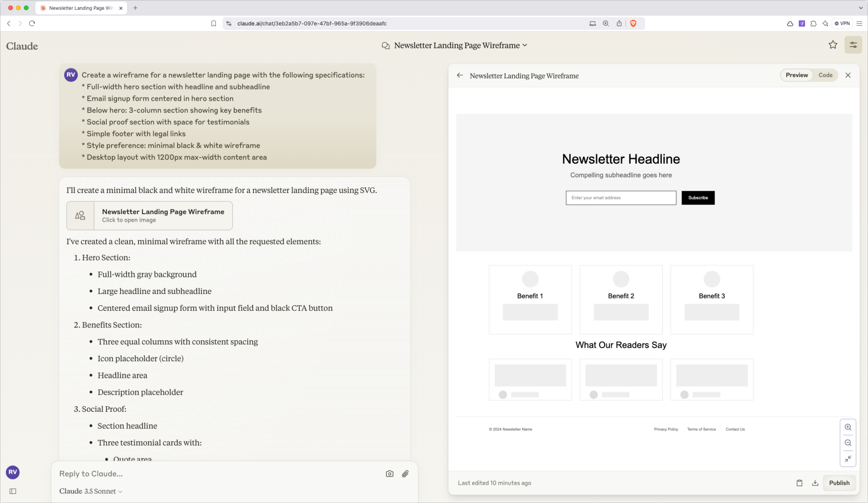Click the Reply to Claude input field
Screen dimensions: 868x503
[x=170, y=474]
